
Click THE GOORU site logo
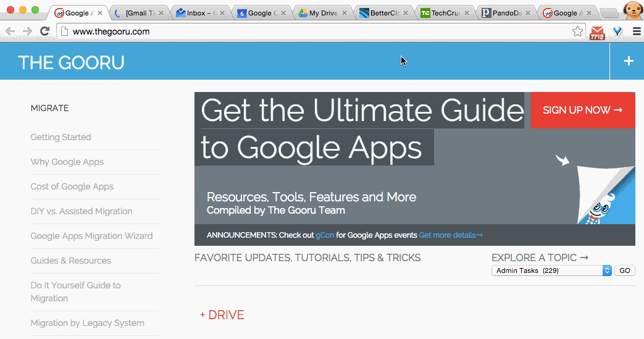click(71, 62)
